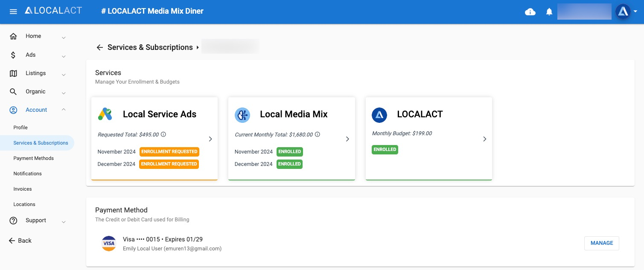Expand the Listings sidebar section
Image resolution: width=644 pixels, height=270 pixels.
[x=64, y=74]
